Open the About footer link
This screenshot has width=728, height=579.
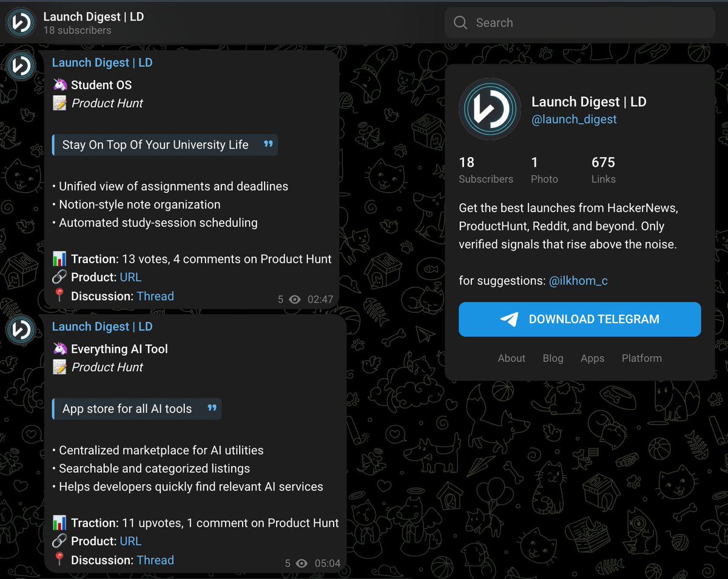coord(511,358)
